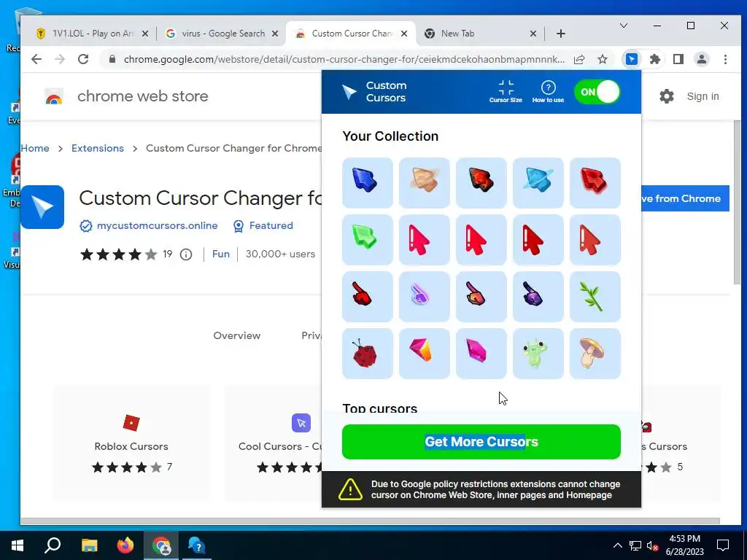Go back to the previous page

coord(36,59)
